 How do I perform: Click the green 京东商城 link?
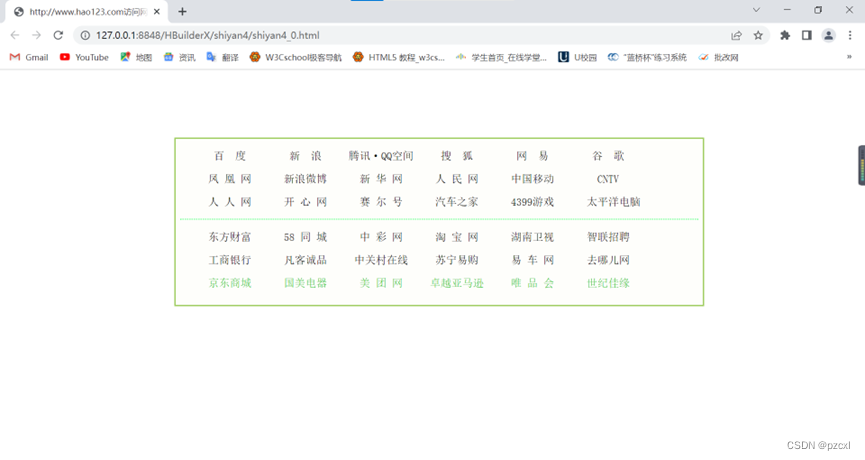(x=230, y=284)
